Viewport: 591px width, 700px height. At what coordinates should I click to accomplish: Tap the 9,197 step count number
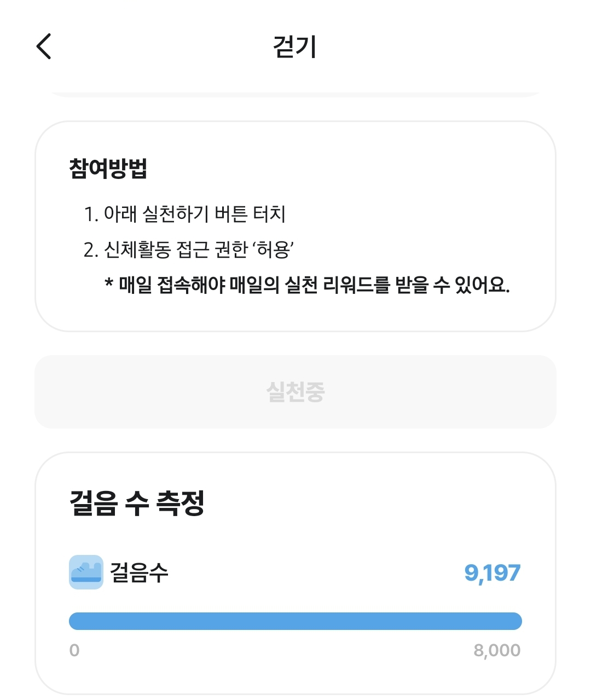click(492, 573)
